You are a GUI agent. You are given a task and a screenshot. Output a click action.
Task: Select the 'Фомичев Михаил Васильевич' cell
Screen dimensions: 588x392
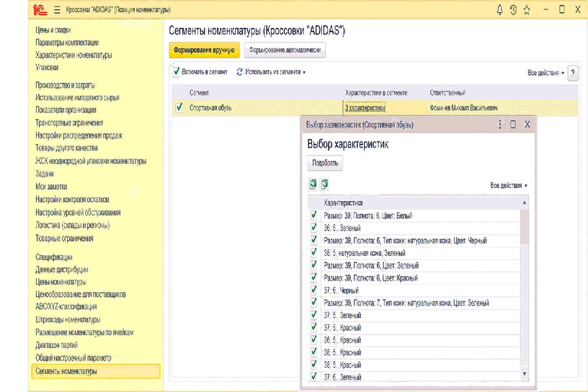click(x=464, y=108)
